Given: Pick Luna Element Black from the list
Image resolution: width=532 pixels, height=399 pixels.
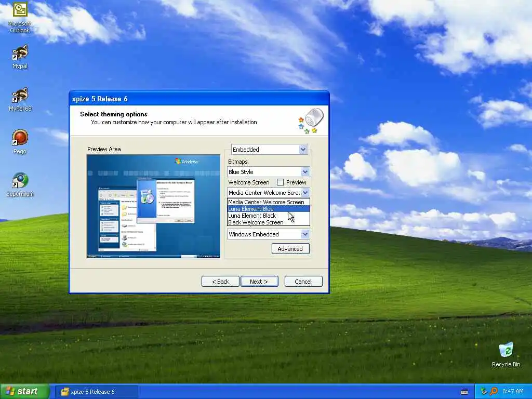Looking at the screenshot, I should point(269,216).
